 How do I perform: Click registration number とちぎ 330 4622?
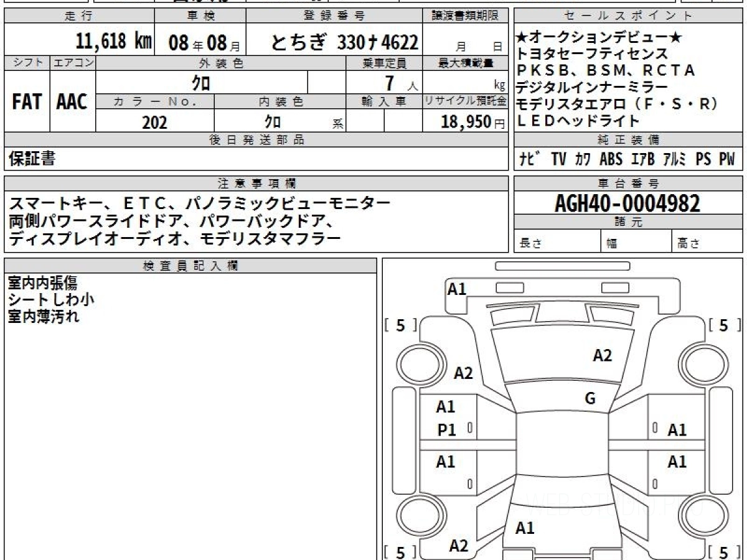(344, 42)
